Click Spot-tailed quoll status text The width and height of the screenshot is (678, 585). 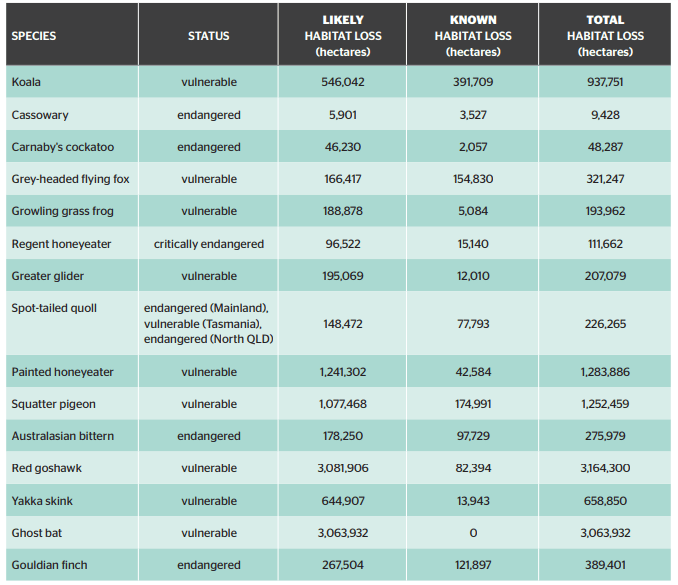[209, 323]
